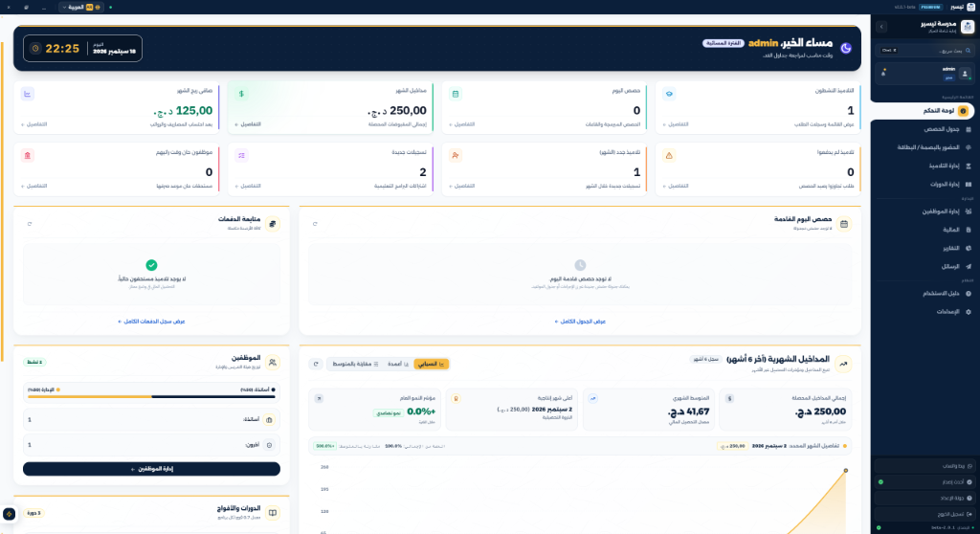This screenshot has height=534, width=980.
Task: Click the clock icon next to 22:25
Action: pyautogui.click(x=35, y=48)
